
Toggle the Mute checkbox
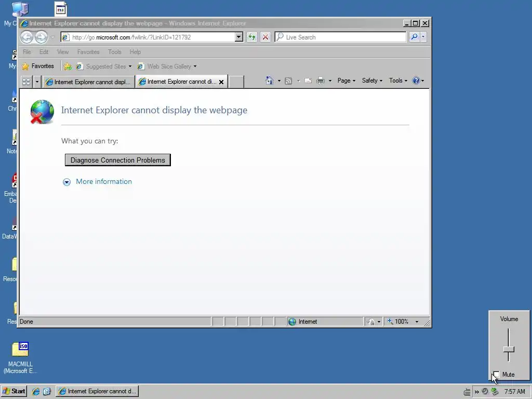click(x=496, y=374)
